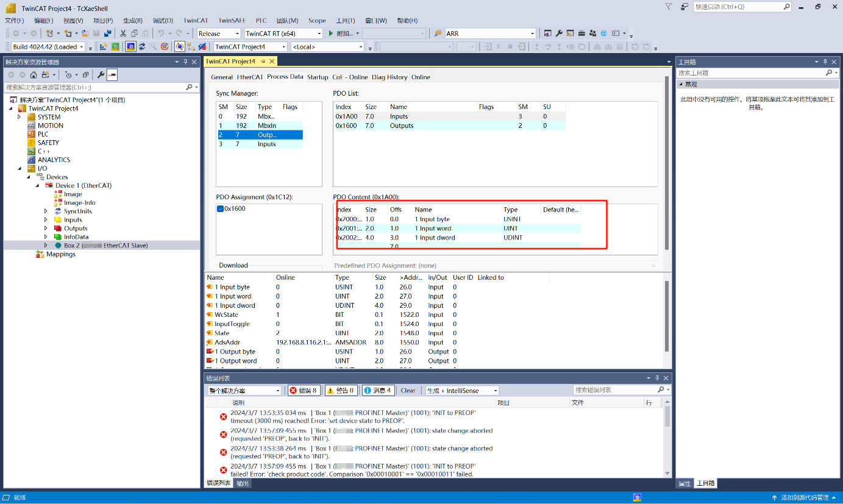
Task: Open the Toolbox icon in main toolbar
Action: click(582, 34)
